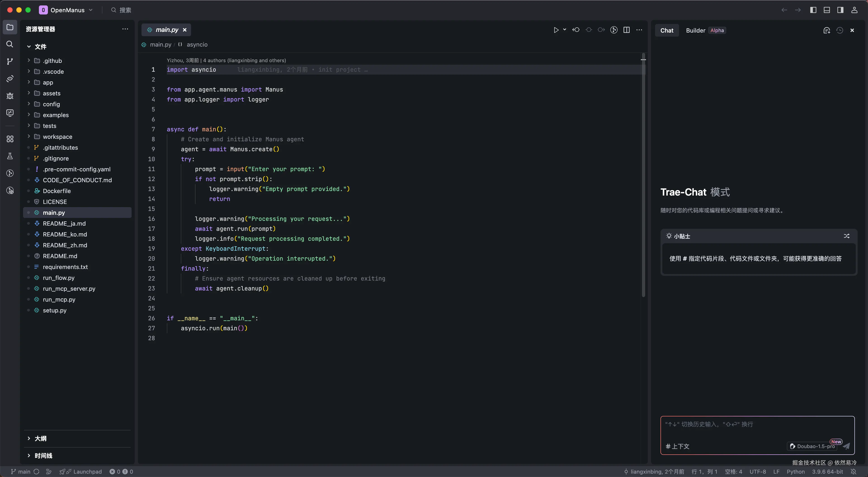Toggle the bottom panel layout button
The height and width of the screenshot is (477, 868).
(x=827, y=10)
